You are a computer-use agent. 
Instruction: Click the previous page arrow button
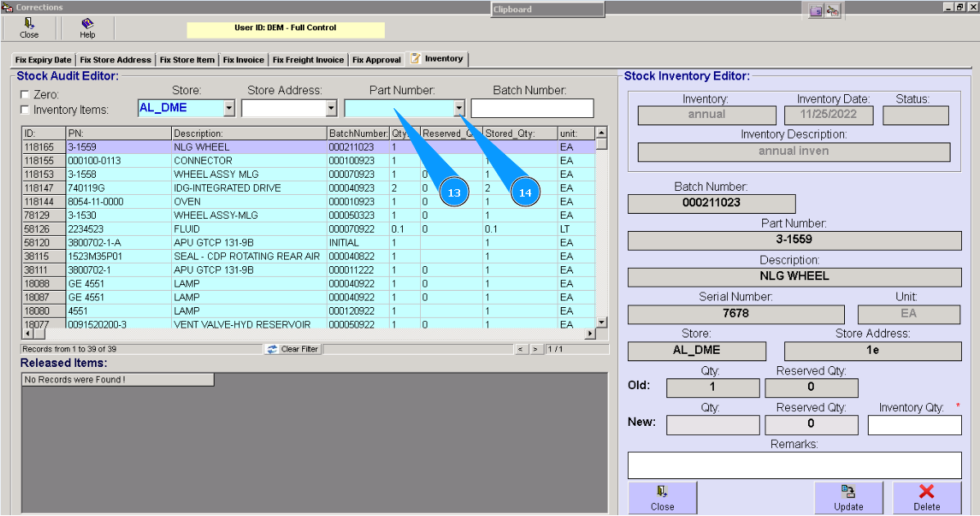[522, 349]
